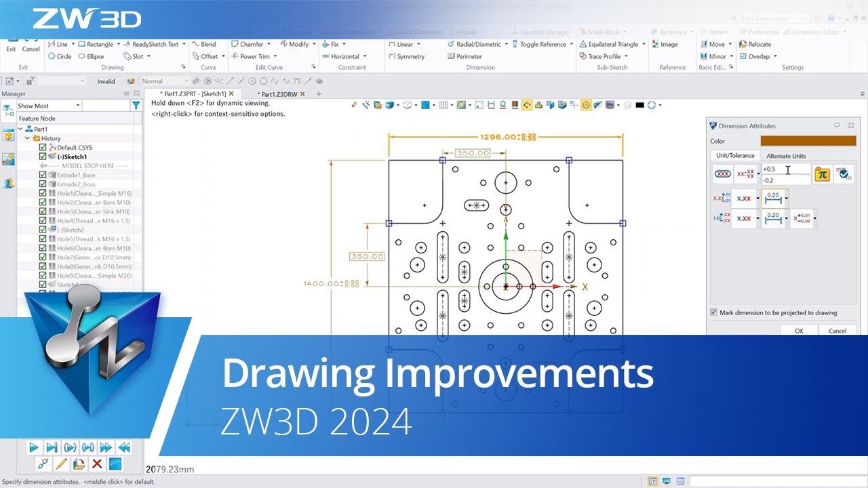Open the tolerance type dropdown beside xx±
Image resolution: width=868 pixels, height=488 pixels.
[759, 174]
